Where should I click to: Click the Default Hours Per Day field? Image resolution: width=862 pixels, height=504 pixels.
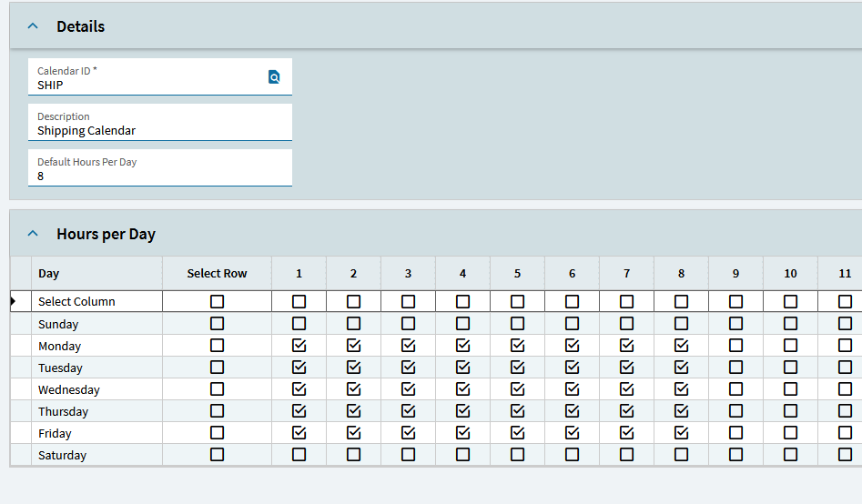(159, 176)
